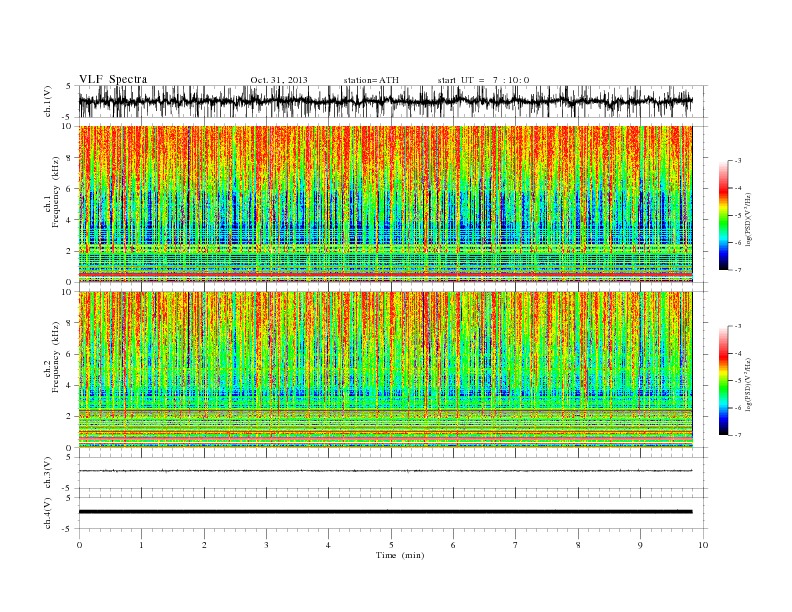Click the "-7" tick on ch.2 colorbar
Image resolution: width=792 pixels, height=612 pixels.
click(738, 435)
